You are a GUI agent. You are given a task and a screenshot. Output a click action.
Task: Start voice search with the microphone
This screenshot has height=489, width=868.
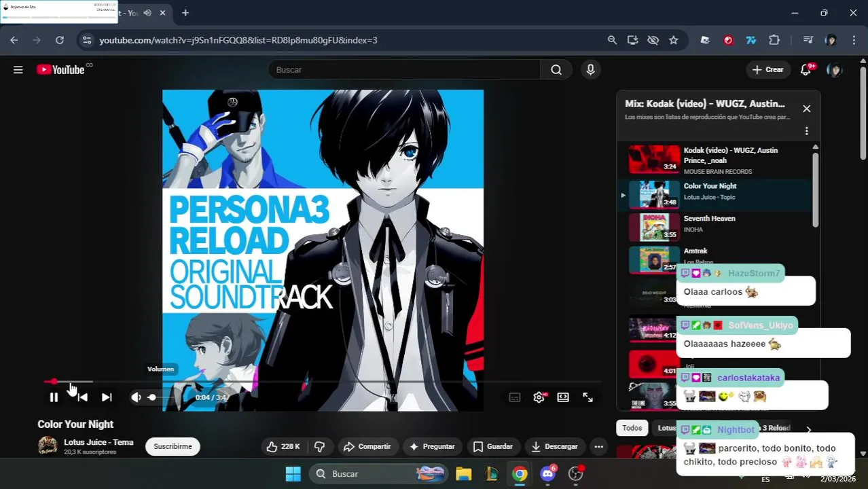[x=590, y=69]
